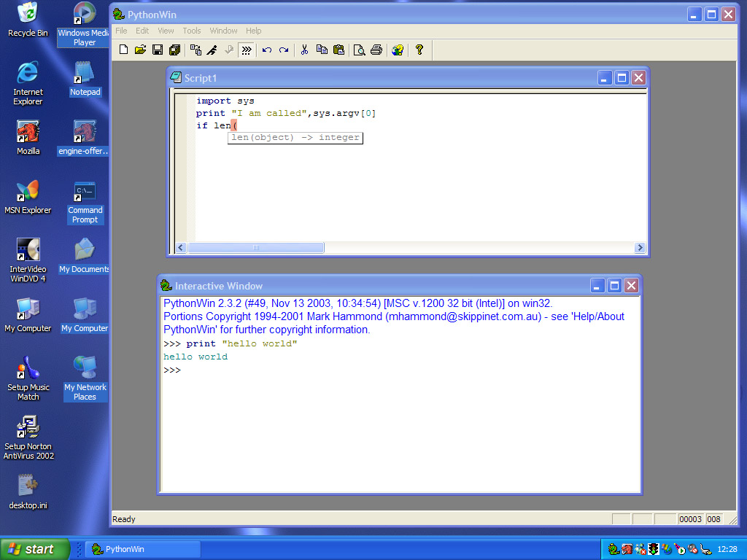Image resolution: width=747 pixels, height=560 pixels.
Task: Click the 'import sys' code line
Action: 225,101
